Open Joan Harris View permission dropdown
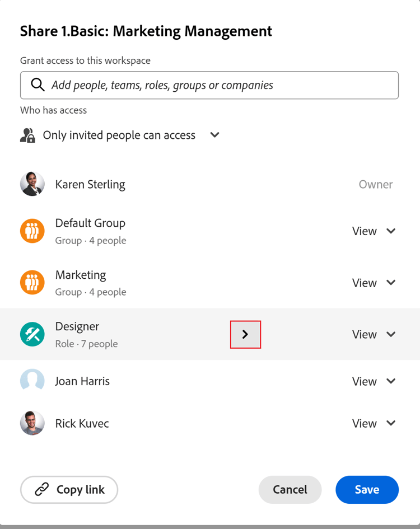420x529 pixels. click(374, 381)
